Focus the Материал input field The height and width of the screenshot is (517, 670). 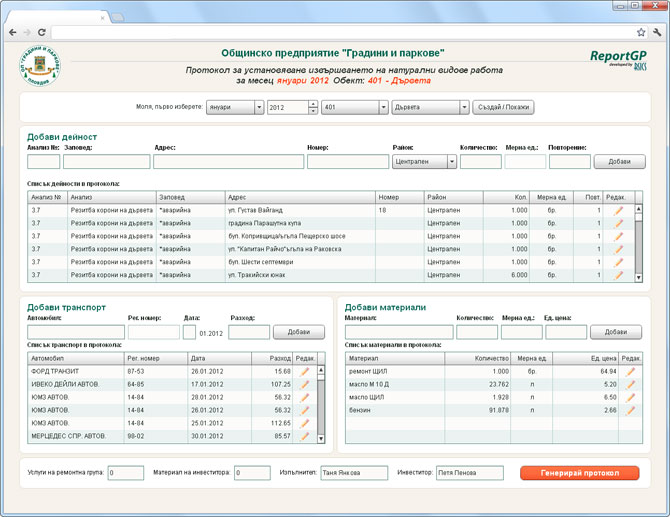pos(399,332)
